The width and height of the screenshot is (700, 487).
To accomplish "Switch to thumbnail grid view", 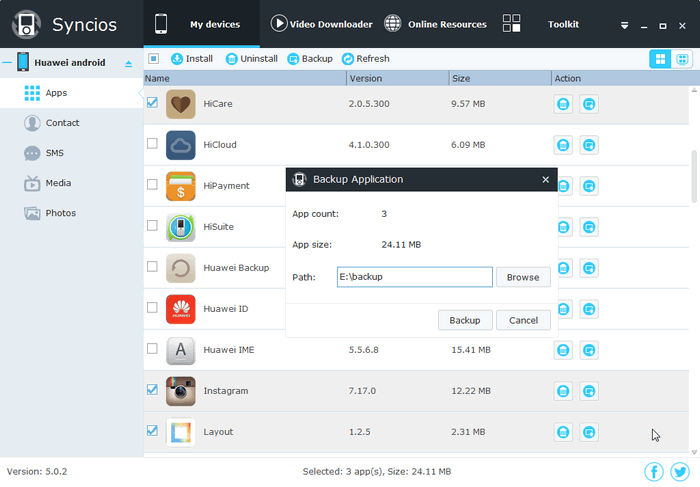I will (x=682, y=59).
